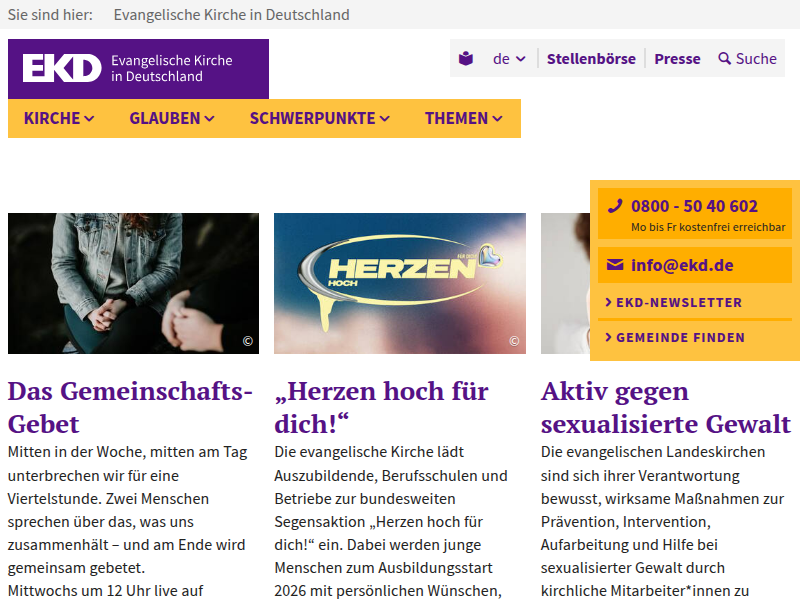Image resolution: width=800 pixels, height=600 pixels.
Task: Click breadcrumb 'Evangelische Kirche in Deutschland'
Action: point(232,15)
